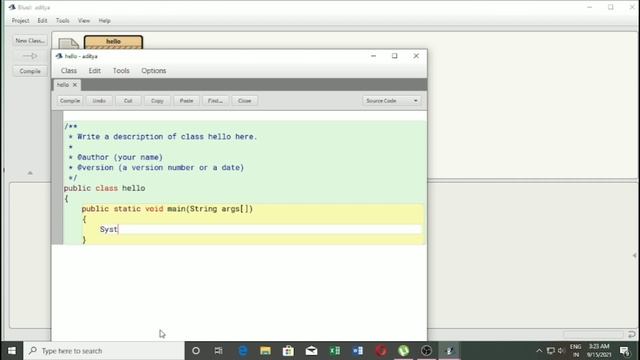The width and height of the screenshot is (640, 360).
Task: Open the Edit menu in BlueJ main window
Action: [x=42, y=20]
